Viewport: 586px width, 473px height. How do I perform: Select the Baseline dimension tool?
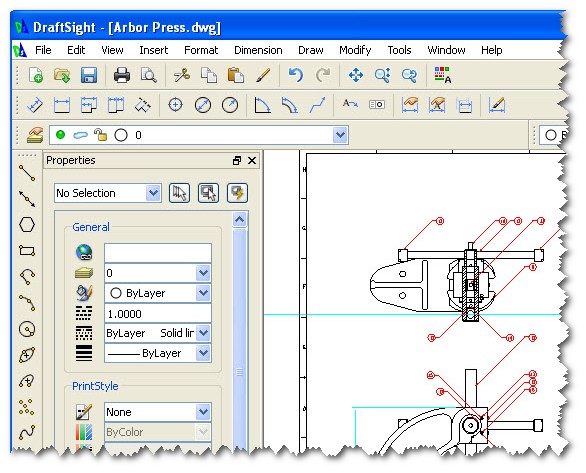coord(89,105)
